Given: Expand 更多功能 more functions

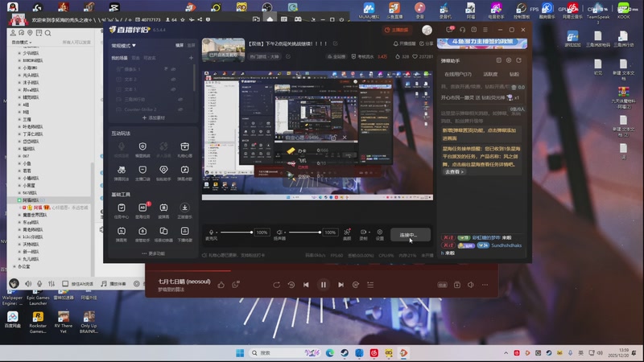Looking at the screenshot, I should tap(153, 253).
